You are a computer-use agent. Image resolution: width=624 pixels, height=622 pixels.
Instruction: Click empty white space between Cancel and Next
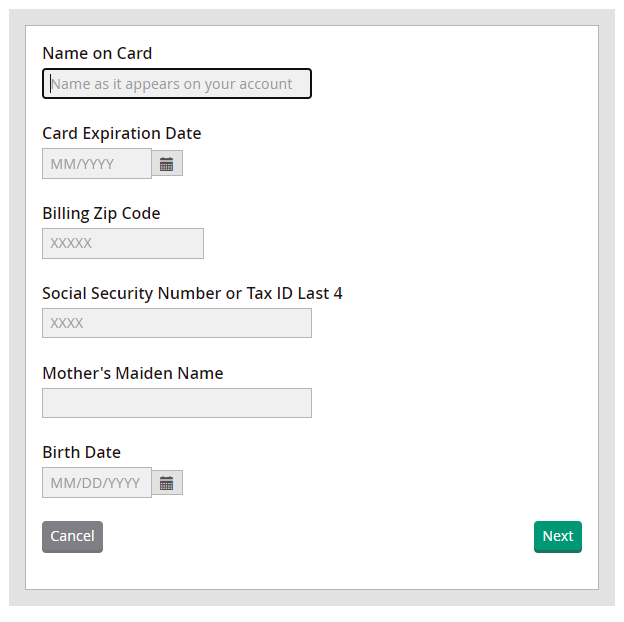point(320,537)
